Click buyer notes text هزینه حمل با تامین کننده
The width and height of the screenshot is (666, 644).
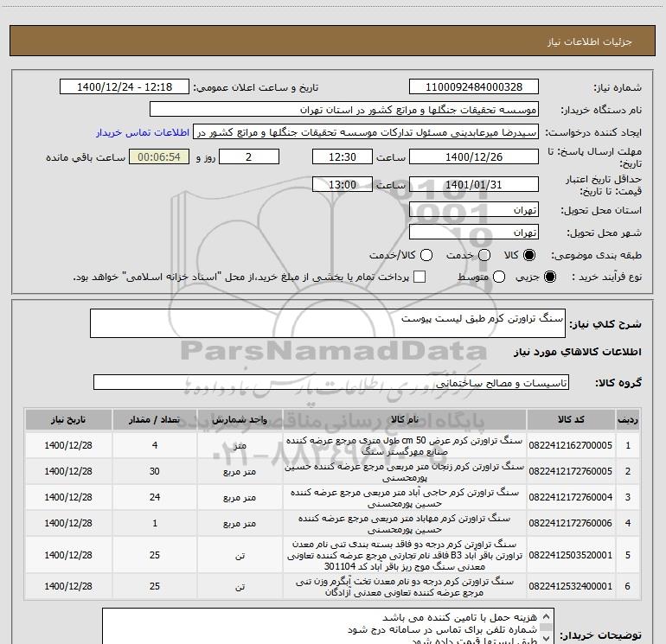pyautogui.click(x=459, y=617)
